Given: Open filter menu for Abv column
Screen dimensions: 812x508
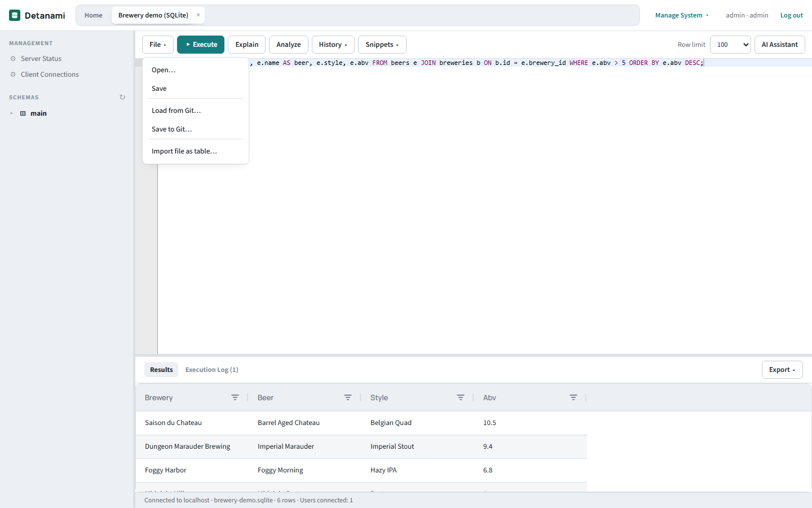Looking at the screenshot, I should [573, 397].
